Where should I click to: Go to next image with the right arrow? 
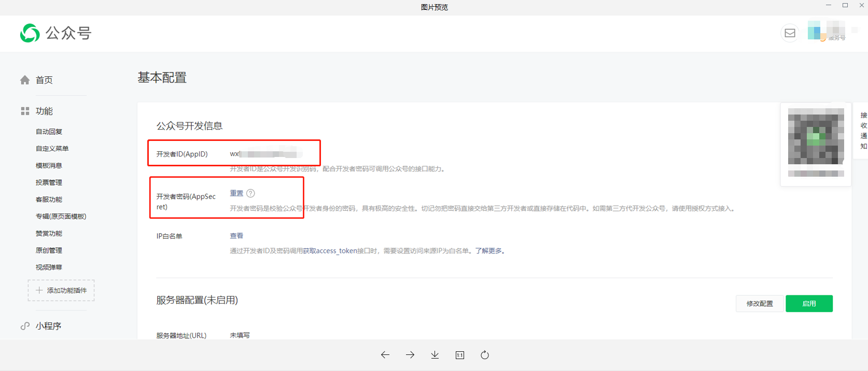(410, 355)
